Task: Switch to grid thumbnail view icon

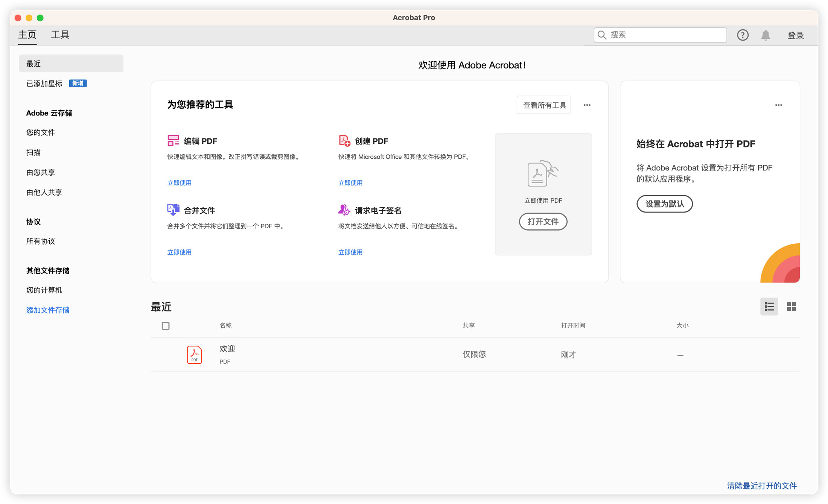Action: click(791, 307)
